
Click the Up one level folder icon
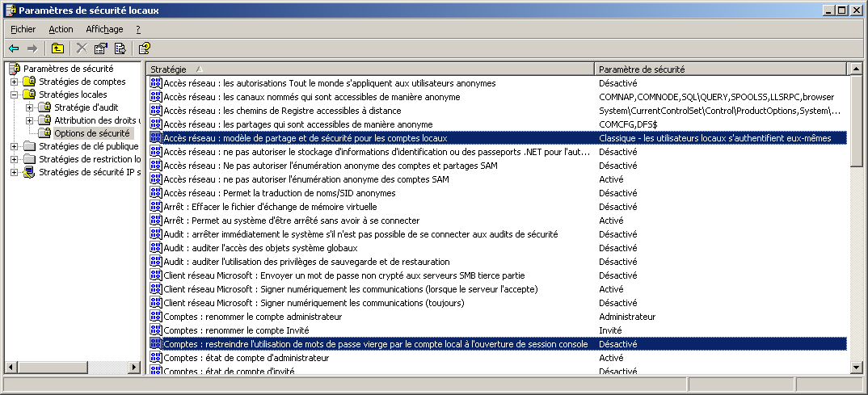[x=57, y=48]
